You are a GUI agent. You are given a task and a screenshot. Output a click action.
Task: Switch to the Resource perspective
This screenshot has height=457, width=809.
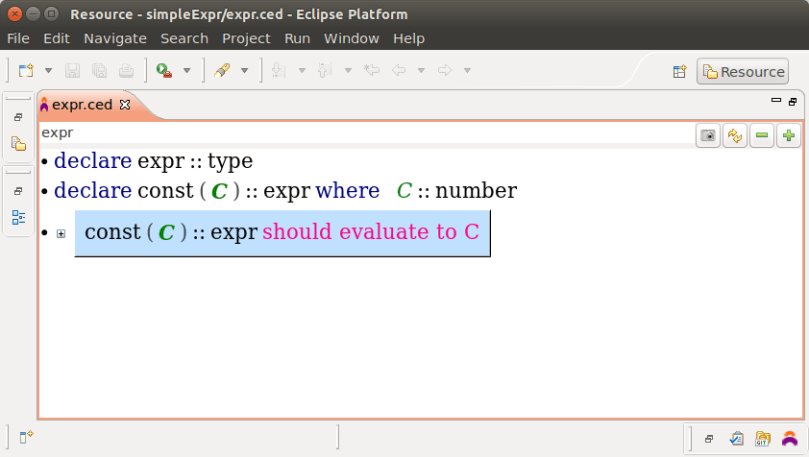[743, 72]
